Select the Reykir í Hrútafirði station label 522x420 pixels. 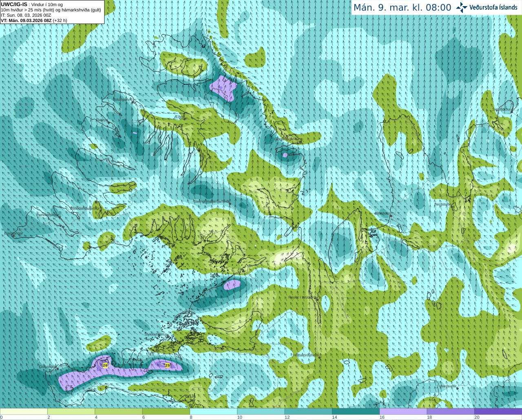(303, 297)
